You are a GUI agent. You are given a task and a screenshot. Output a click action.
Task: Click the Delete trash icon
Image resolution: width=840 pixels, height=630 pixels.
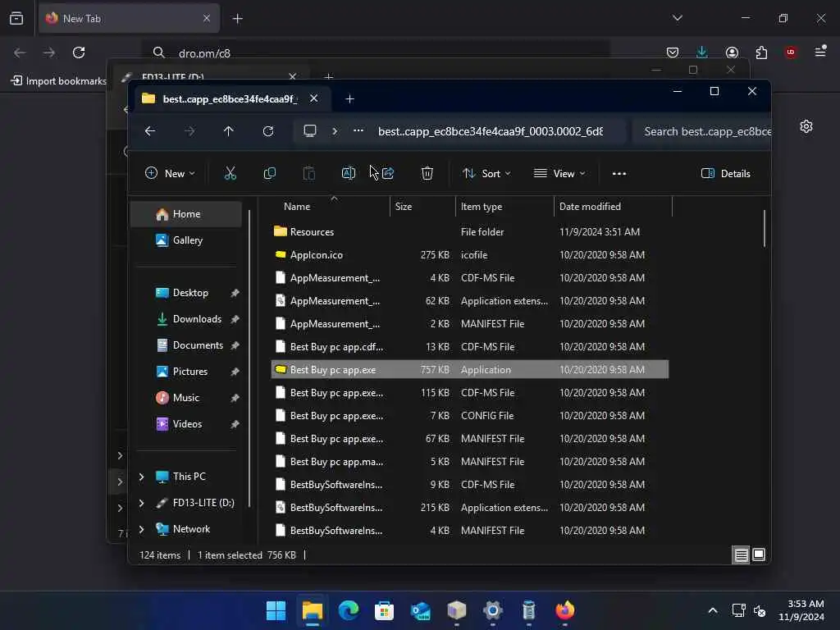pyautogui.click(x=427, y=173)
